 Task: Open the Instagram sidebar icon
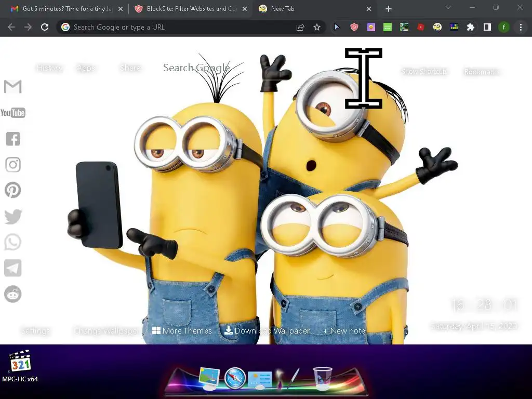(x=13, y=165)
